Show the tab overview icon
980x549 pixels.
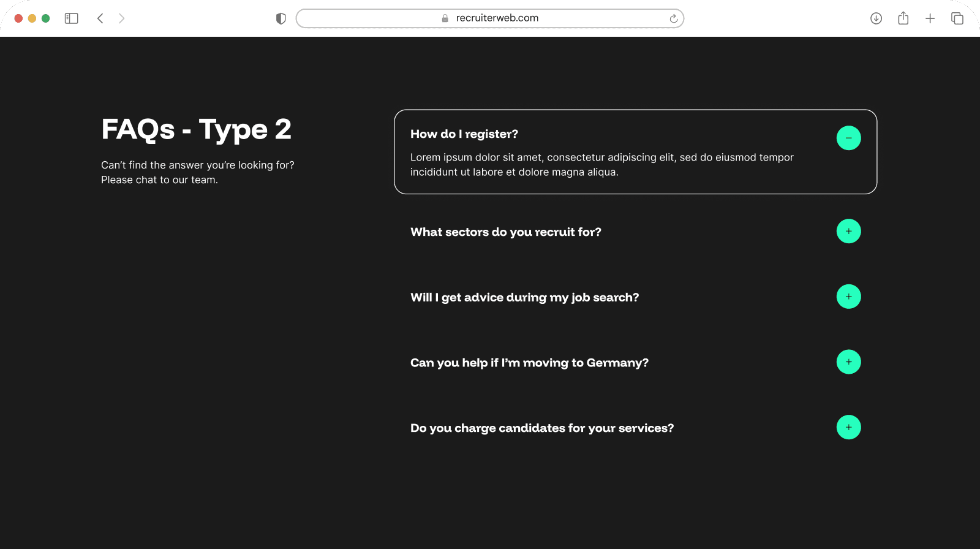click(957, 18)
